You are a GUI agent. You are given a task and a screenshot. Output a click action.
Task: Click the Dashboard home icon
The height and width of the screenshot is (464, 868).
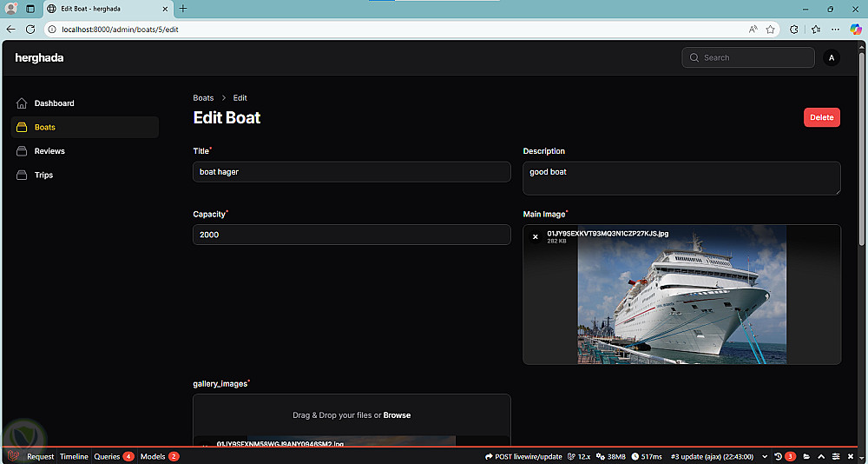22,103
